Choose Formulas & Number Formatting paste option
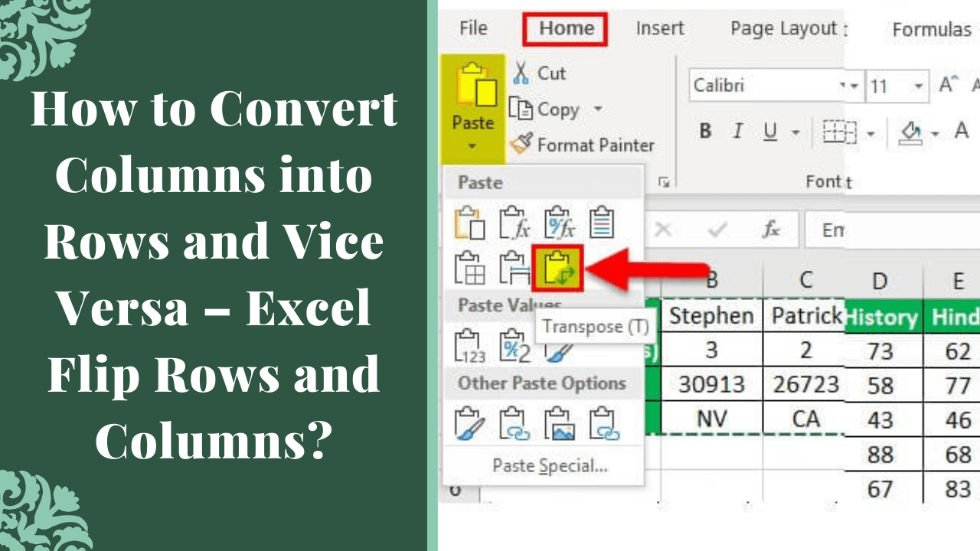The width and height of the screenshot is (980, 551). point(558,223)
